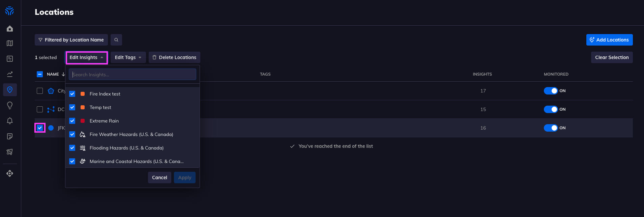Expand the Edit Tags dropdown
The width and height of the screenshot is (644, 217).
pos(128,57)
